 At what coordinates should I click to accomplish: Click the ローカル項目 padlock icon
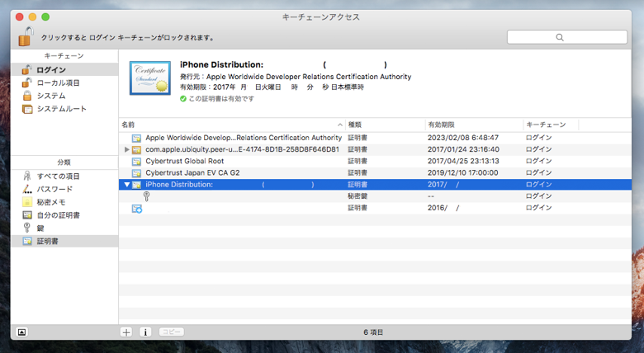pos(26,82)
